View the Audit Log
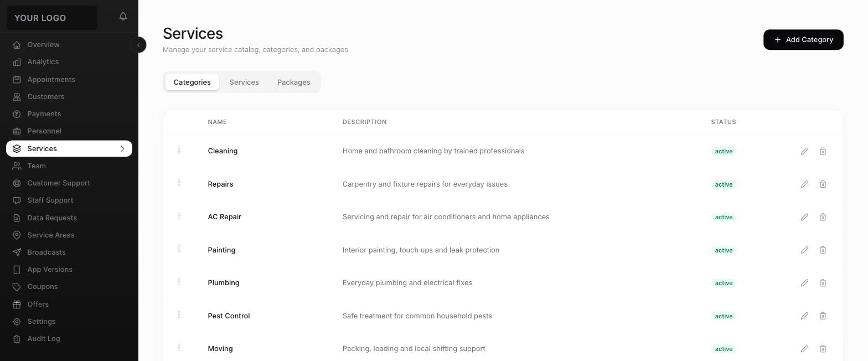Screen dimensions: 868x361 (x=69, y=338)
